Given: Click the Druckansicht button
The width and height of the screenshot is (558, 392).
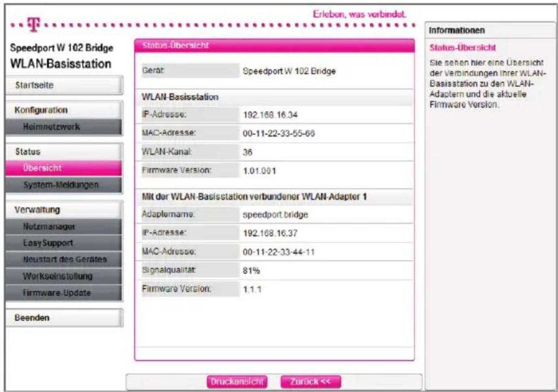Looking at the screenshot, I should [237, 382].
